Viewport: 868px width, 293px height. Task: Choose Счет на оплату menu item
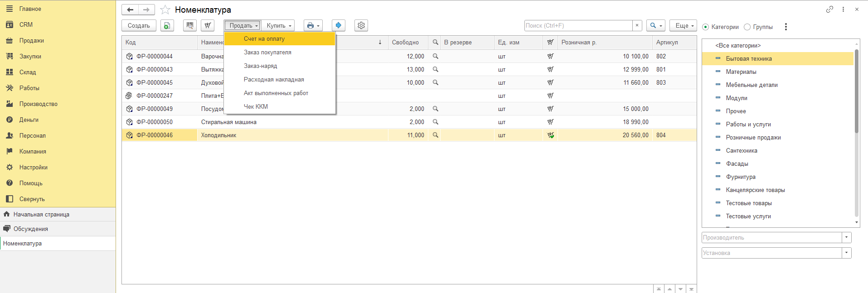click(280, 38)
